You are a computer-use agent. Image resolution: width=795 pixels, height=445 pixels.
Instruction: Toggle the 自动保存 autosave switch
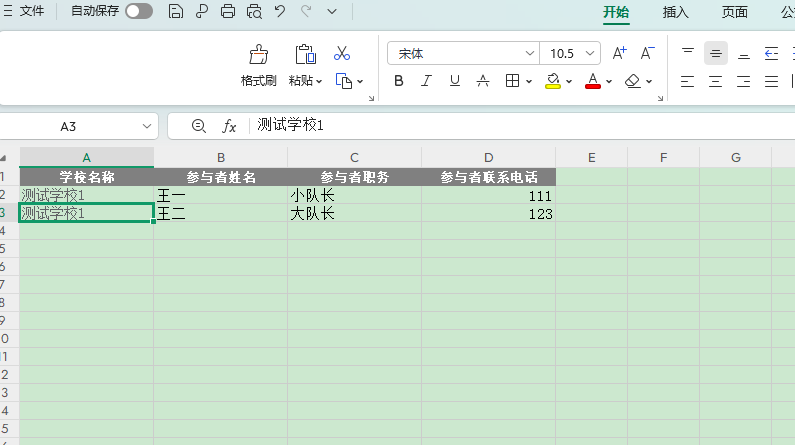click(139, 12)
